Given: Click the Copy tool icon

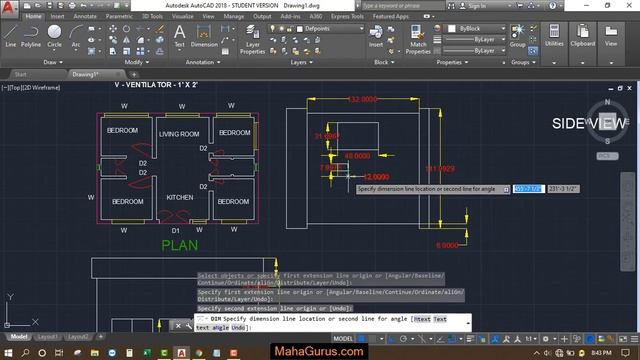Looking at the screenshot, I should (x=113, y=40).
